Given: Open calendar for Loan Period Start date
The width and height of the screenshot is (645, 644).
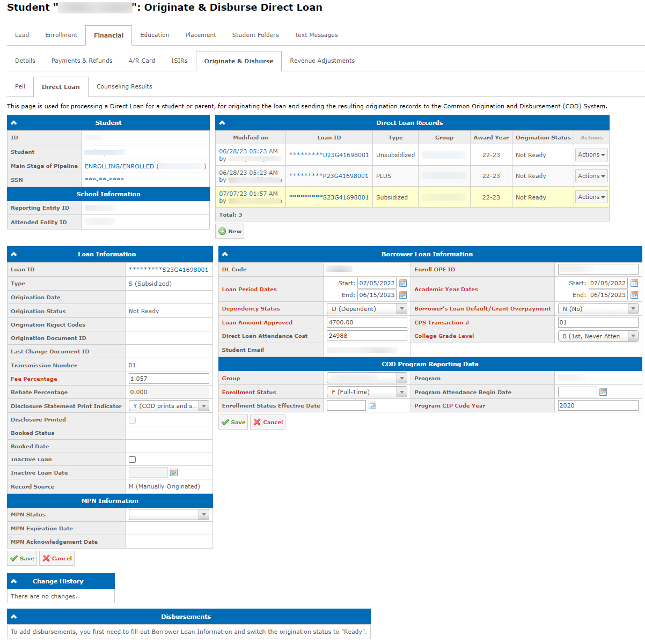Looking at the screenshot, I should click(403, 283).
